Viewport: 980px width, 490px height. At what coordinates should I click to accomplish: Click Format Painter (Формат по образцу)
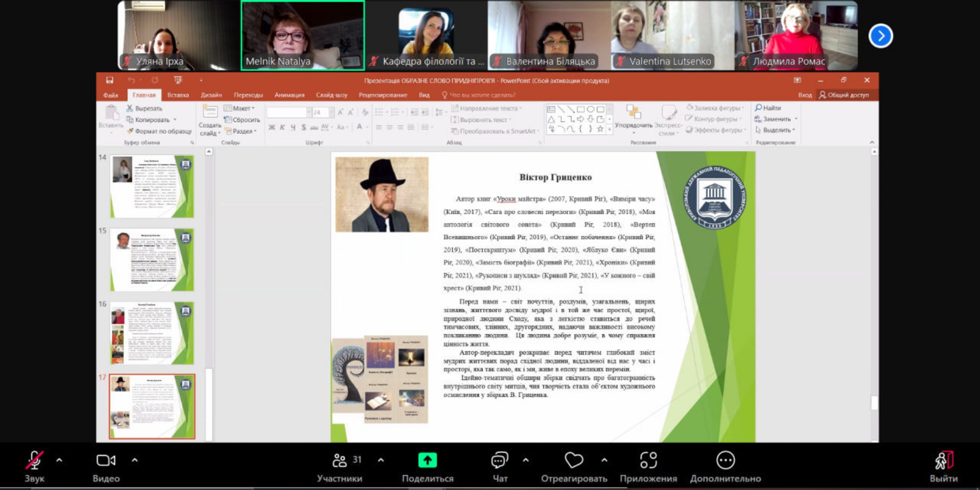coord(159,131)
